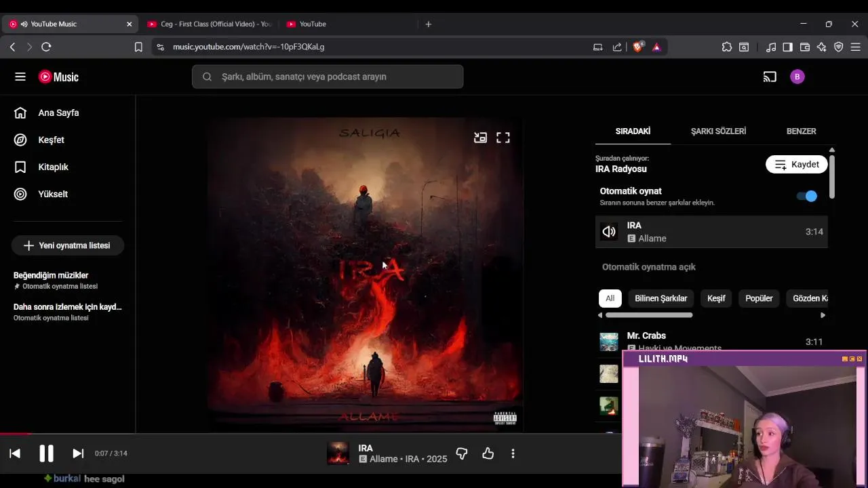The image size is (868, 488).
Task: Reload the browser page
Action: (46, 47)
